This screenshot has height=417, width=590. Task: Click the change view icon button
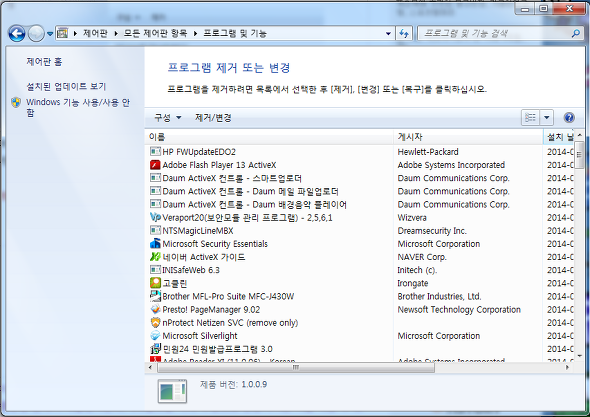coord(530,118)
